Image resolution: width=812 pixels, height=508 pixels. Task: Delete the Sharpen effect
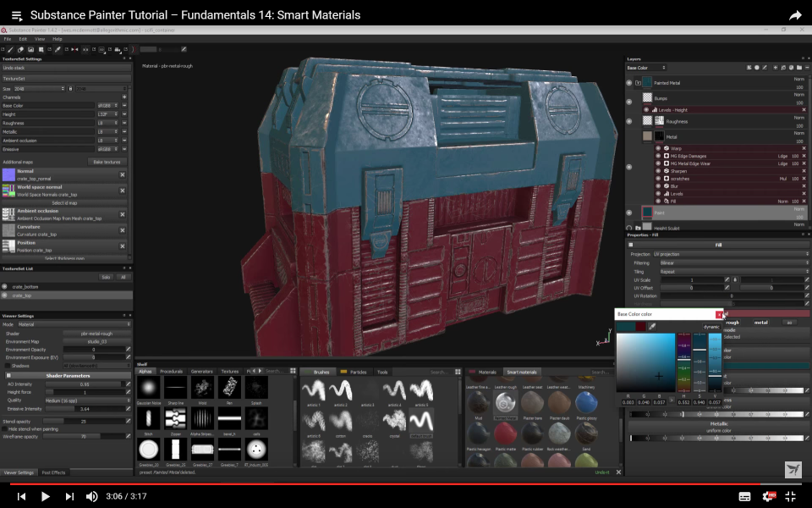click(x=804, y=171)
